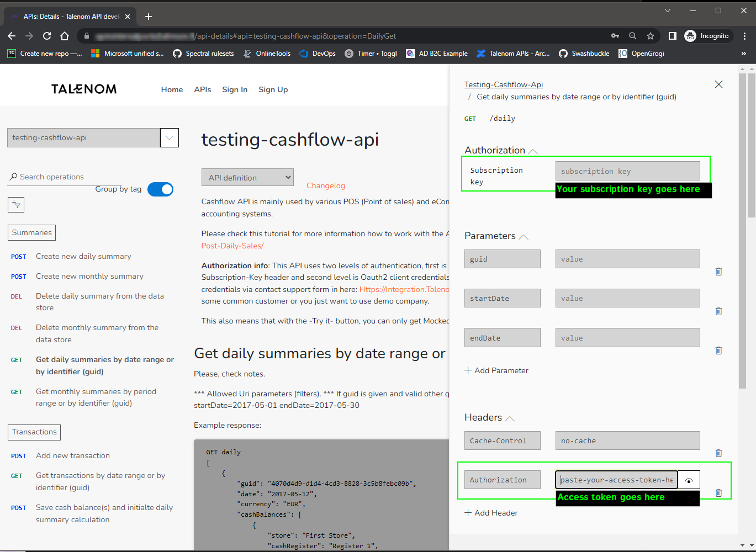
Task: Open the API definition dropdown
Action: 247,178
